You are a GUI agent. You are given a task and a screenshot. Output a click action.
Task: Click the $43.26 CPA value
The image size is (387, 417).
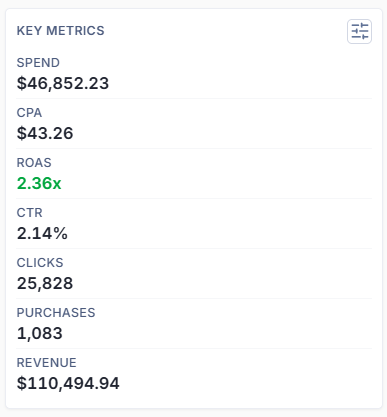(x=45, y=133)
